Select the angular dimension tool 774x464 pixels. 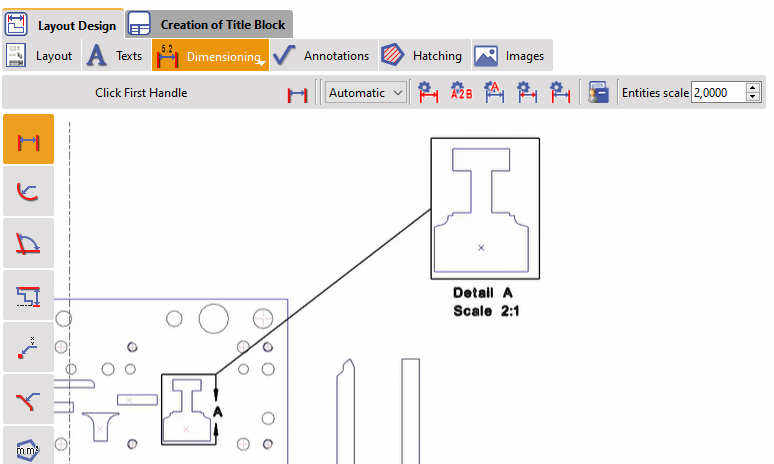[x=29, y=244]
